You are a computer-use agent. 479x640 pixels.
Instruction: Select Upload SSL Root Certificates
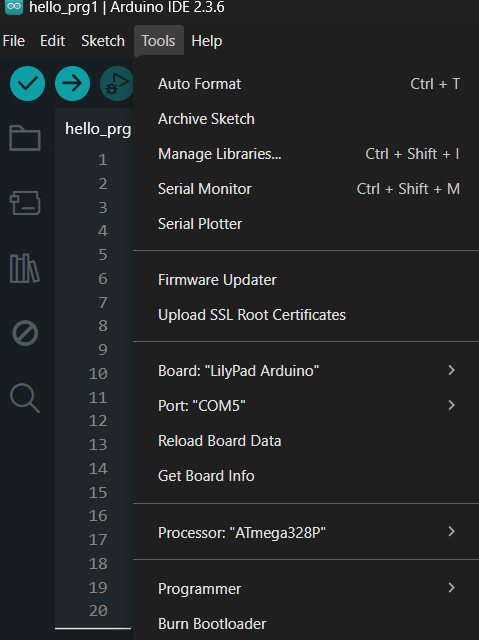[306, 315]
